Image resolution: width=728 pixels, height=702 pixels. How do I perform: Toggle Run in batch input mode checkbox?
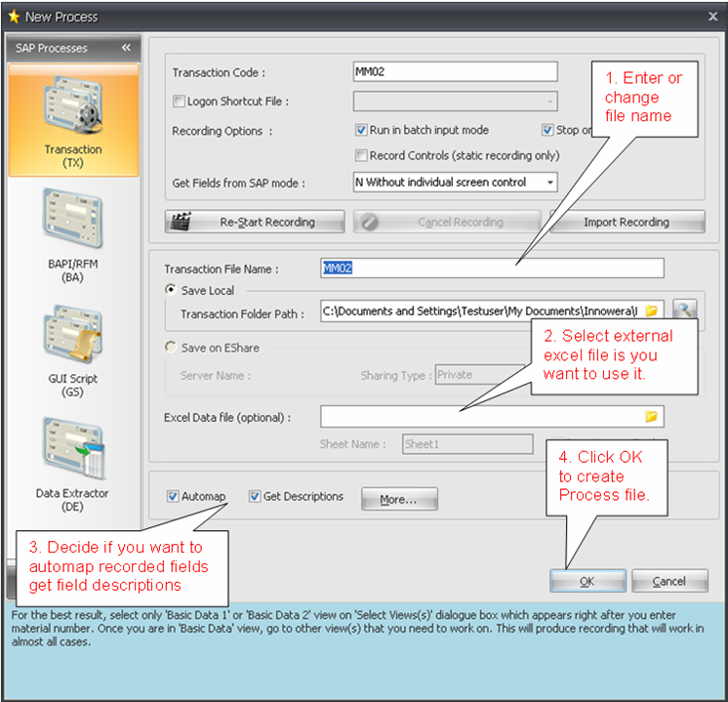[x=361, y=130]
